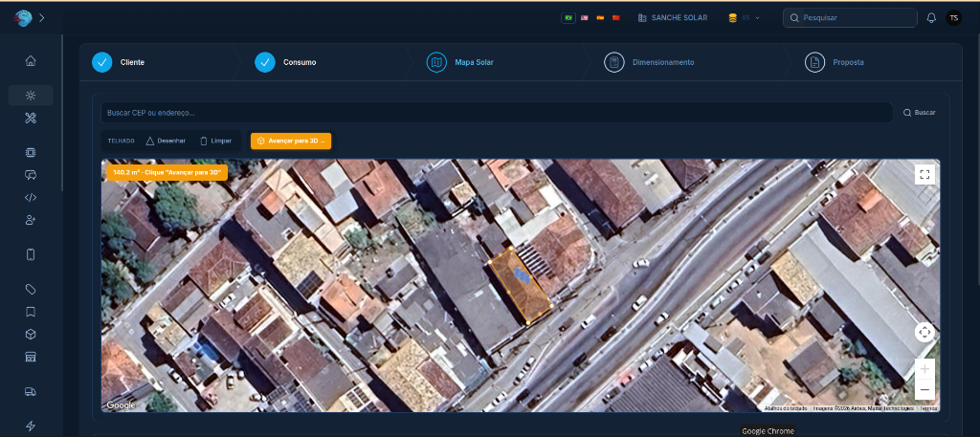Open notifications bell
980x437 pixels.
(x=931, y=18)
